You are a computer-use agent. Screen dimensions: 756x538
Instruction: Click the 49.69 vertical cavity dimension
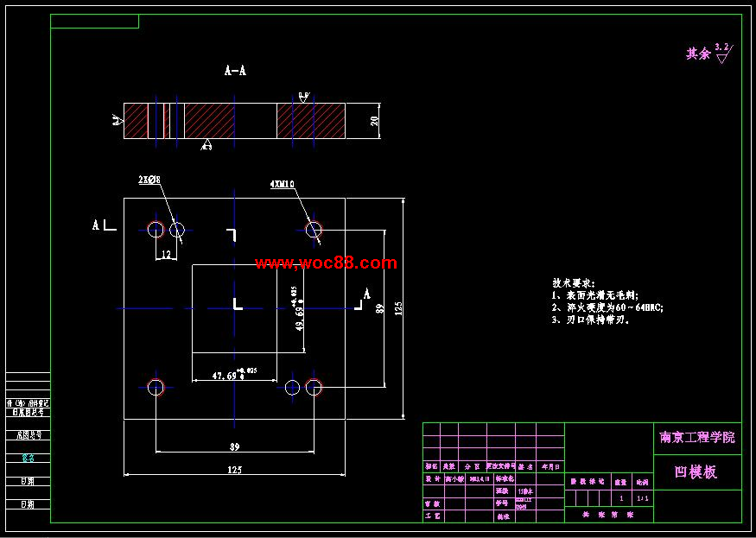pos(297,308)
